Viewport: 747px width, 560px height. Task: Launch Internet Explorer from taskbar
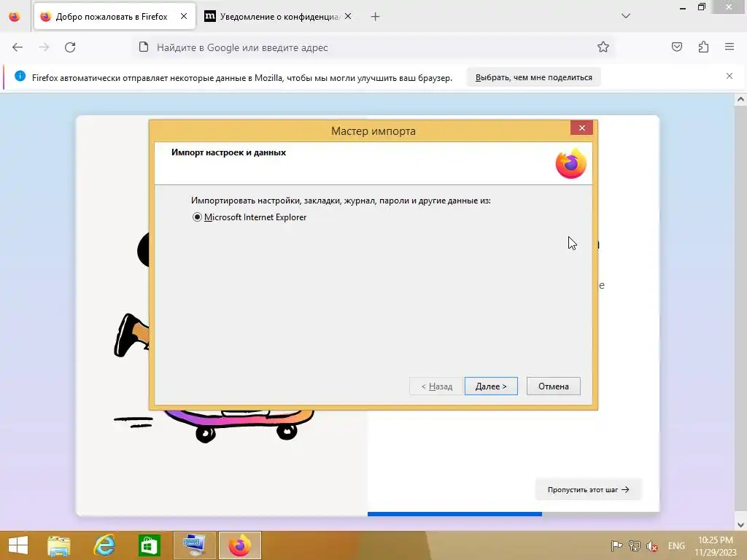pyautogui.click(x=104, y=545)
